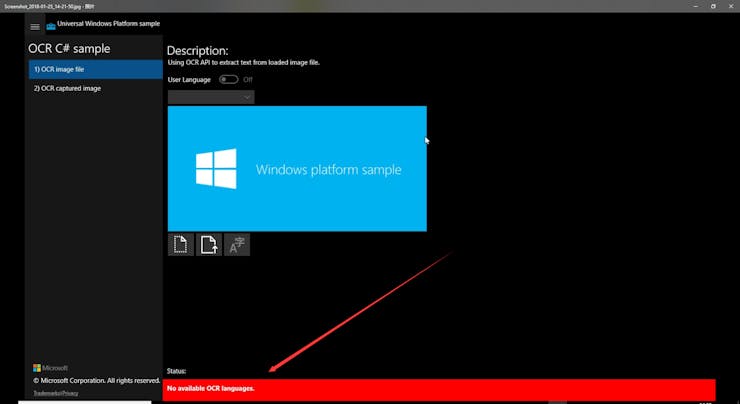Click the load sample image button

pos(181,244)
